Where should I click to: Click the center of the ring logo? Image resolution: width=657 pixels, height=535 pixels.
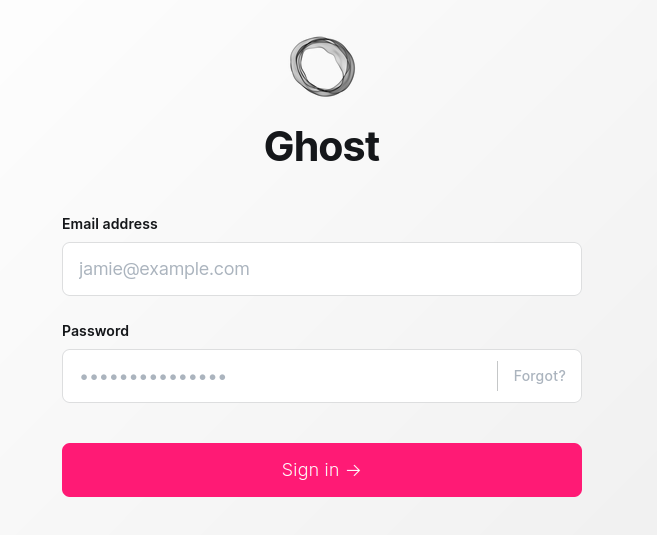(322, 66)
